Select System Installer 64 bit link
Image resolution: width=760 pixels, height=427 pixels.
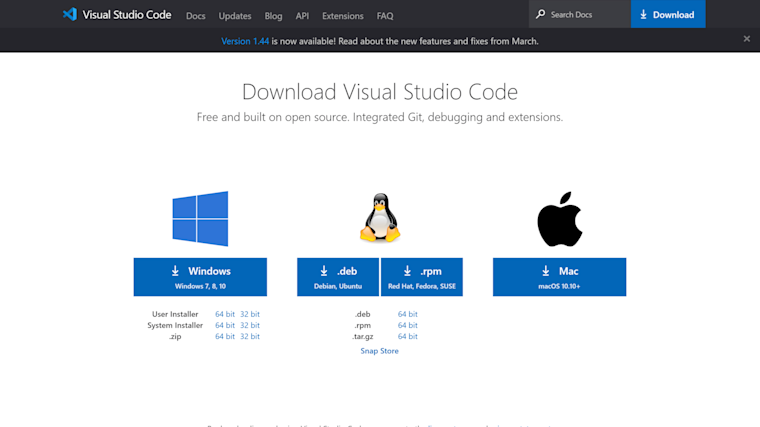225,325
